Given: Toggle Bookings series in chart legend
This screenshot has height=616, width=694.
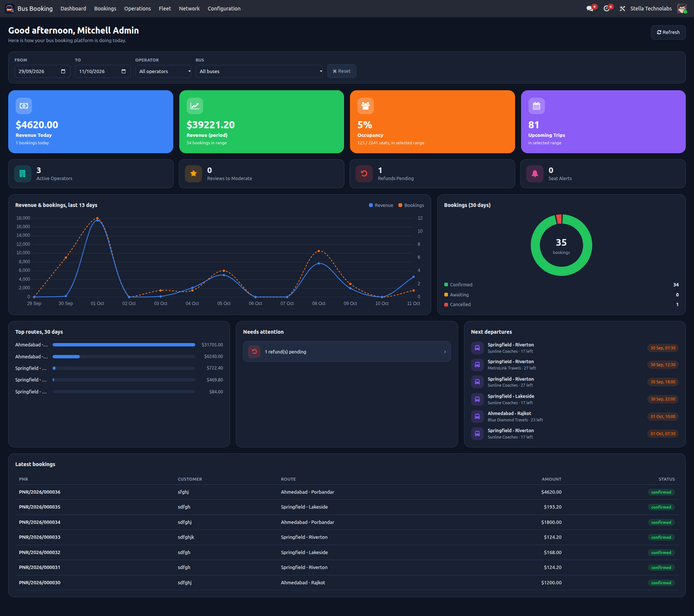Looking at the screenshot, I should click(x=411, y=205).
